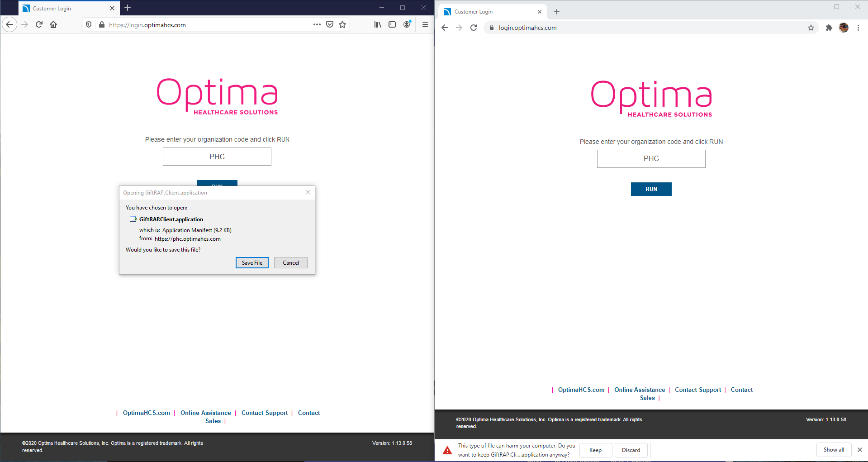Open the page actions ellipsis menu in Firefox
This screenshot has width=868, height=462.
[x=317, y=24]
